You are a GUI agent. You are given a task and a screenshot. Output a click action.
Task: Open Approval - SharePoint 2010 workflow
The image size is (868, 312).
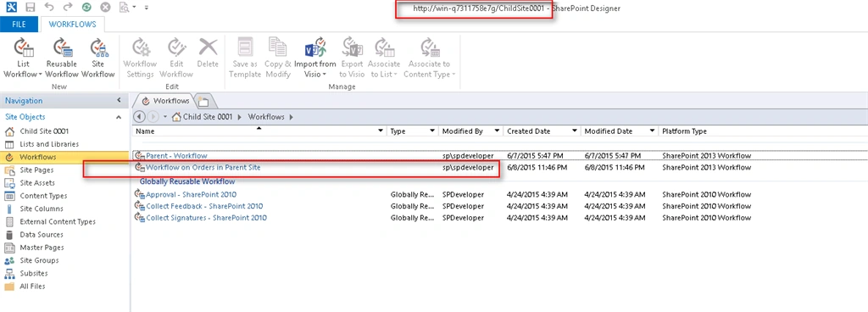(191, 194)
